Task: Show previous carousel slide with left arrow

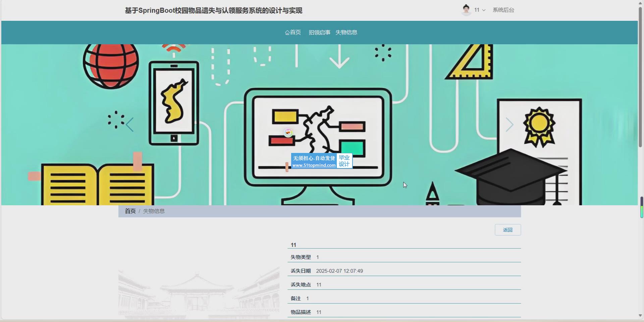Action: point(130,125)
